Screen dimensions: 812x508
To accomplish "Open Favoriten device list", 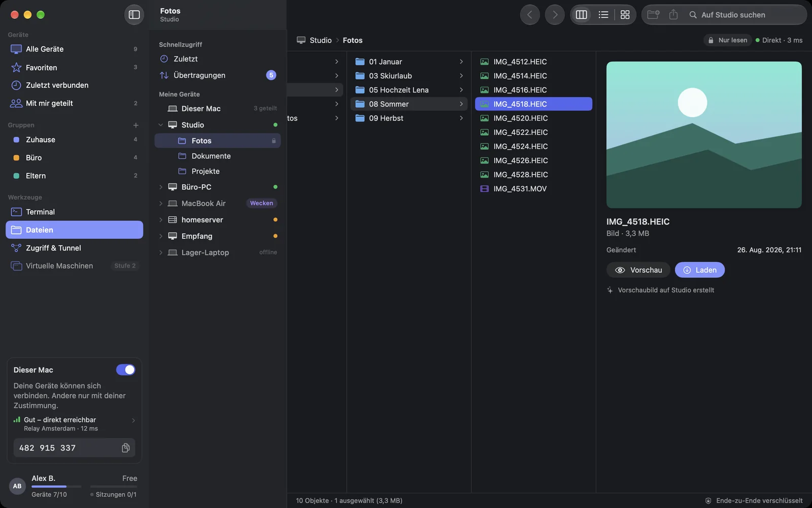I will click(x=74, y=67).
